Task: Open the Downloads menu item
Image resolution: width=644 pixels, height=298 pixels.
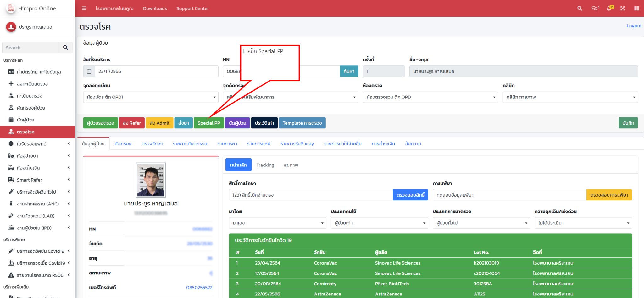Action: click(155, 8)
